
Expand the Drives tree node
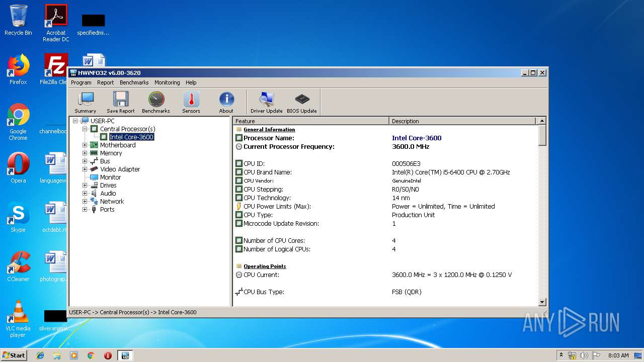pyautogui.click(x=85, y=185)
